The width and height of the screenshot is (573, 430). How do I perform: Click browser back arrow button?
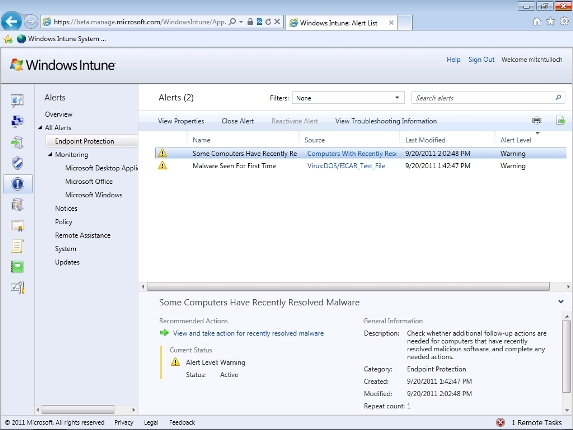pos(11,22)
